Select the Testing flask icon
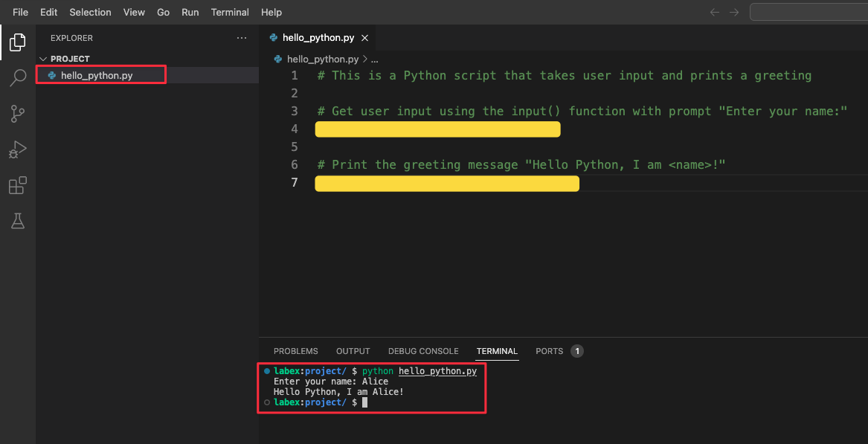 [17, 221]
